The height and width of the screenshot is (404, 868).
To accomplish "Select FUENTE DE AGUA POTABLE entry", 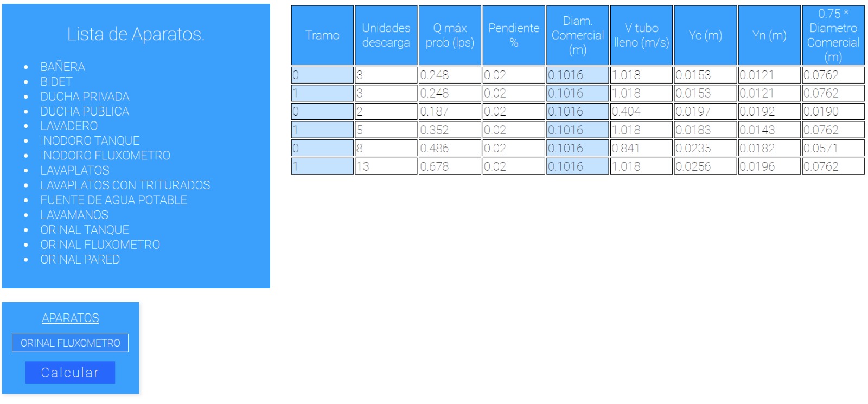I will pos(113,200).
